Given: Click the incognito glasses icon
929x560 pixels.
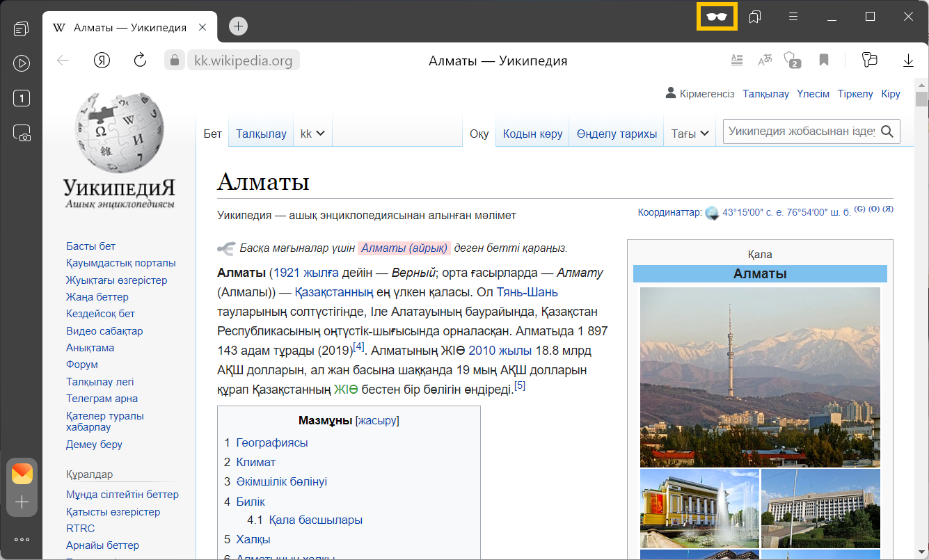Looking at the screenshot, I should click(x=716, y=17).
